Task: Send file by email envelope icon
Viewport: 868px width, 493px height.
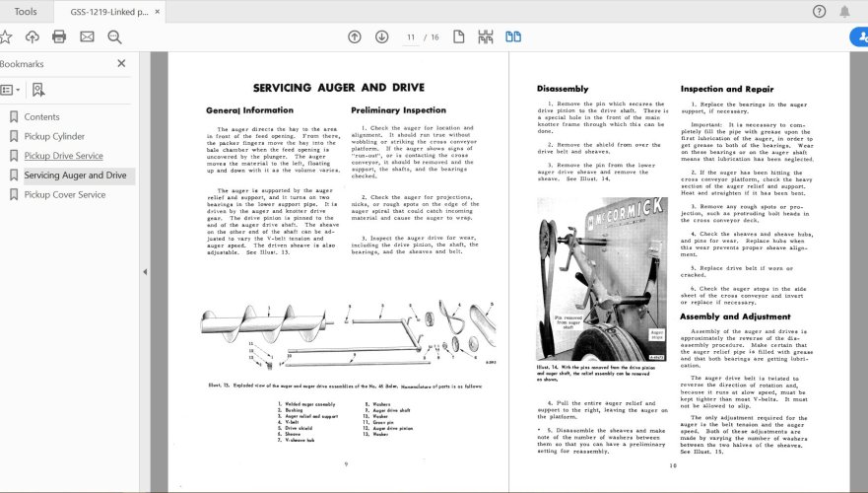Action: tap(87, 36)
